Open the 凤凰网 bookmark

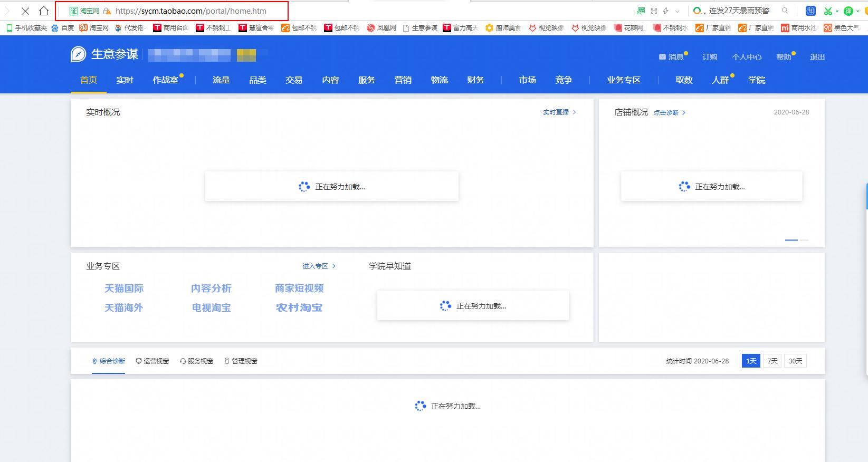[x=381, y=27]
